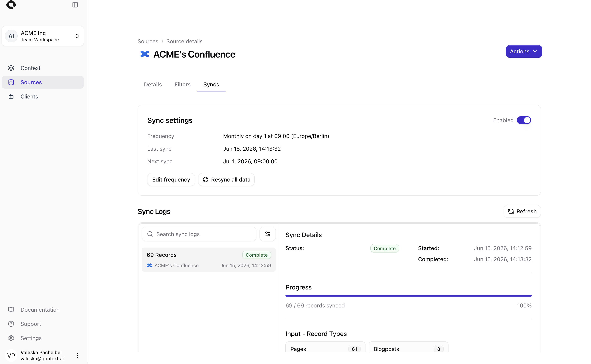The width and height of the screenshot is (591, 364).
Task: Click the Settings gear icon
Action: pos(11,338)
